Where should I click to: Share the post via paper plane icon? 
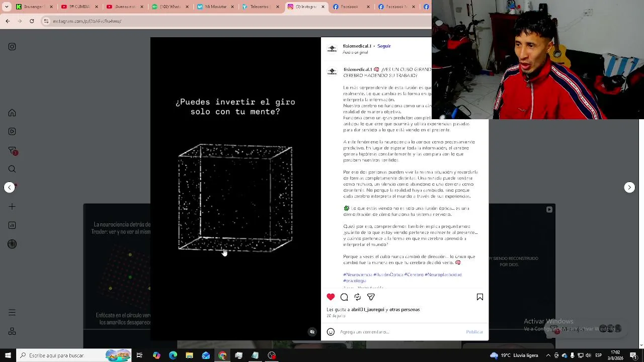coord(371,297)
